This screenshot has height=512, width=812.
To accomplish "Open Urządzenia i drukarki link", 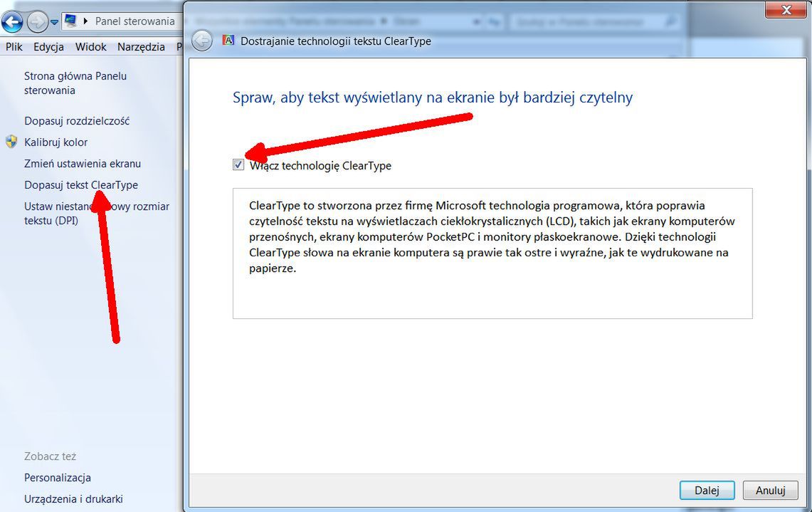I will [73, 499].
